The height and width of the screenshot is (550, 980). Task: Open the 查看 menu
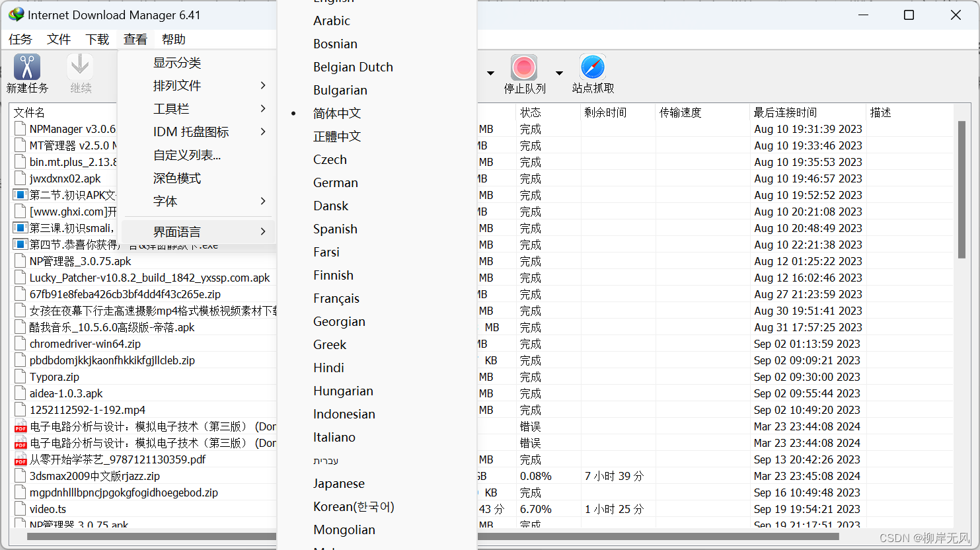pos(135,40)
